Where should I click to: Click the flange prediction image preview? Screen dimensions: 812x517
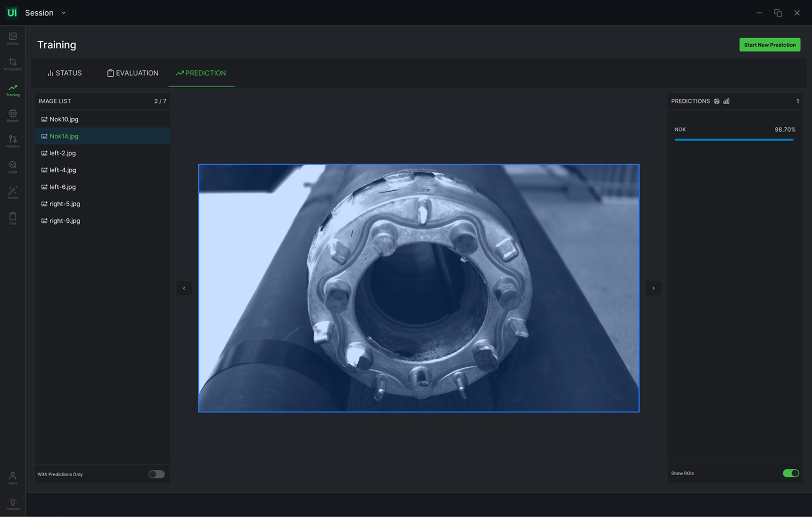tap(419, 288)
